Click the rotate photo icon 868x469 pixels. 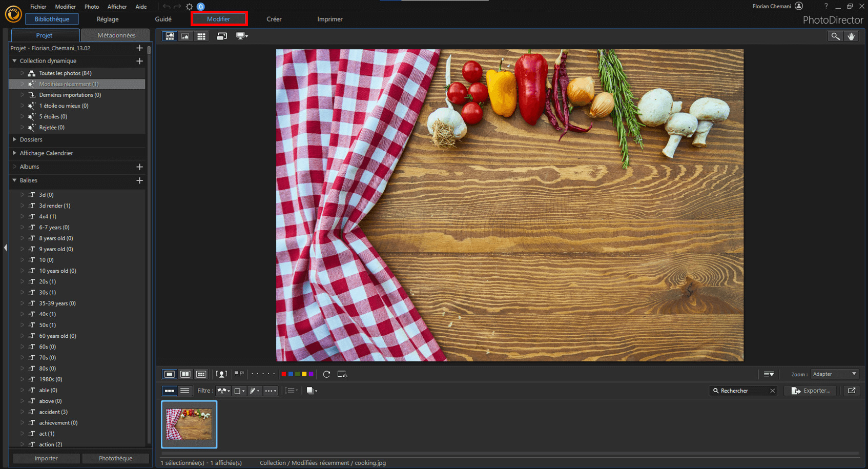coord(326,374)
